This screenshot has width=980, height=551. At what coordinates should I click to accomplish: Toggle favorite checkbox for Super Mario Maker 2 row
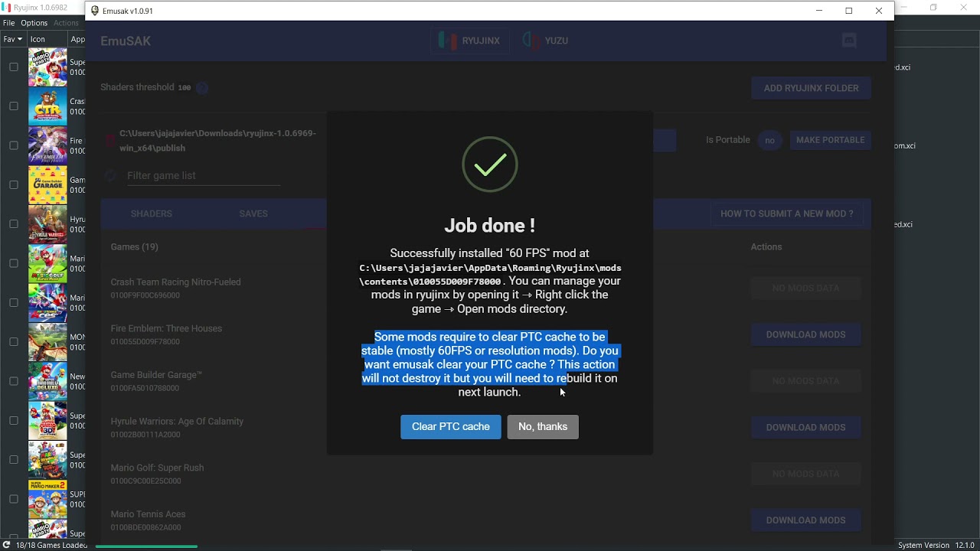click(14, 499)
